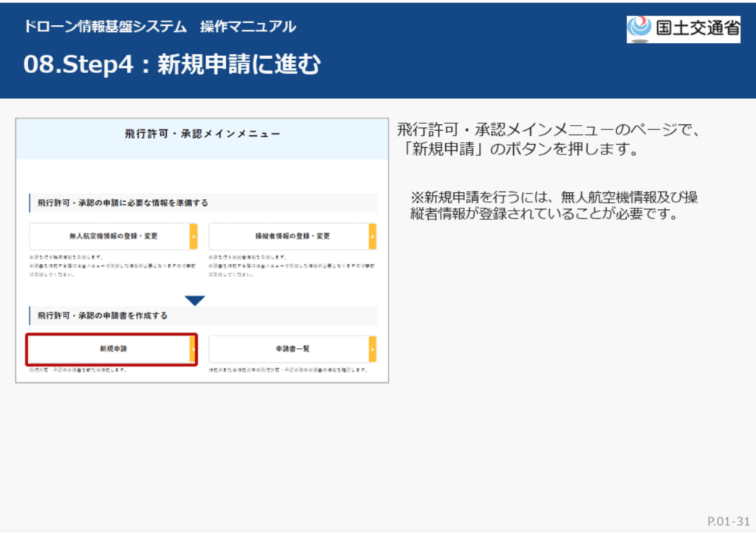Select 操縦者情報の登録・変更 button
Viewport: 756px width, 535px height.
click(x=288, y=236)
